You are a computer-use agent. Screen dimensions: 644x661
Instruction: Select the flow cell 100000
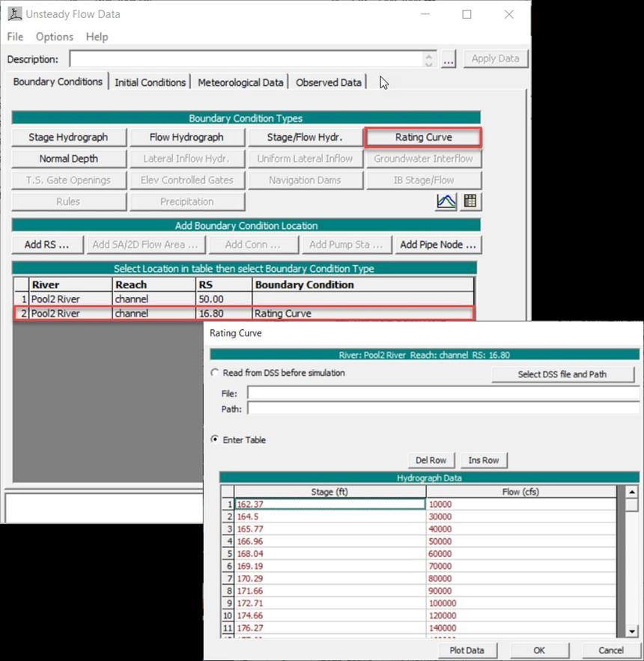pyautogui.click(x=521, y=603)
